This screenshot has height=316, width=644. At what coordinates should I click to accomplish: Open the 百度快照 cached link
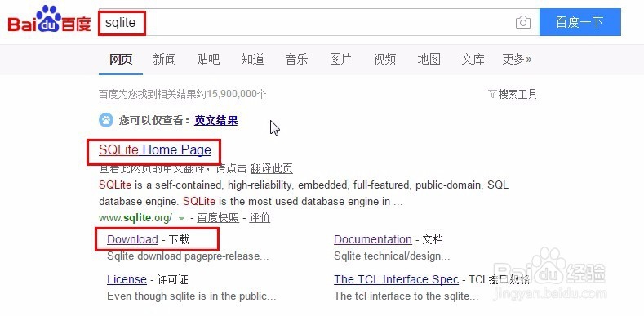click(x=218, y=218)
